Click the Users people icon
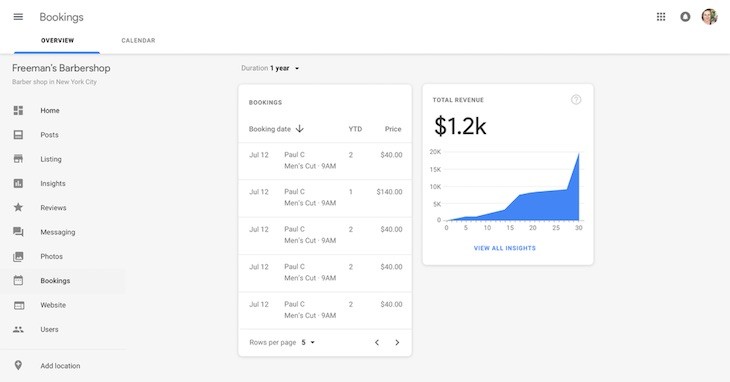The image size is (730, 382). point(18,329)
